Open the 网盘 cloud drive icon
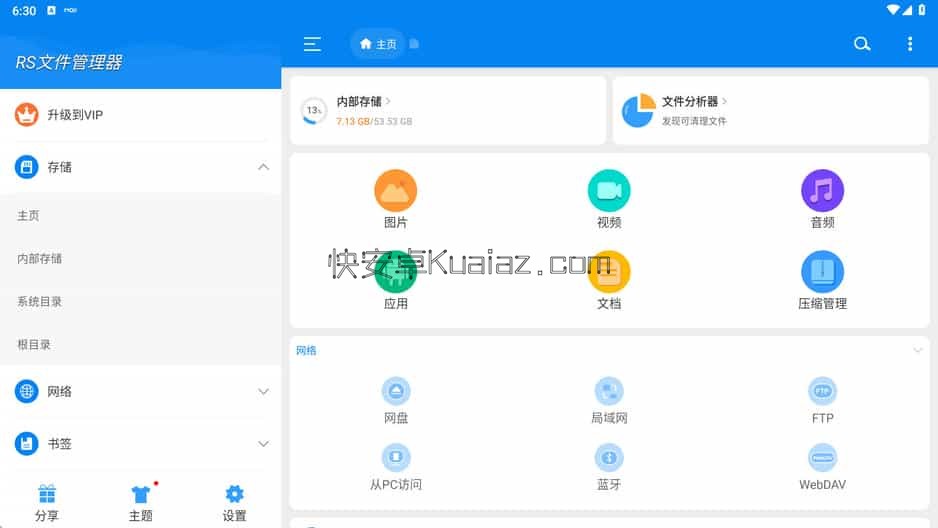This screenshot has width=938, height=528. [x=396, y=391]
